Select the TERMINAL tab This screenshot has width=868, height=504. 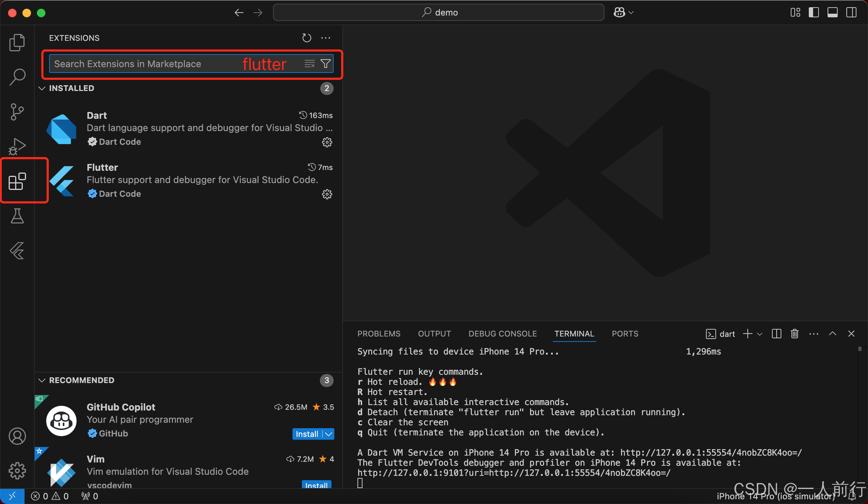pos(574,334)
